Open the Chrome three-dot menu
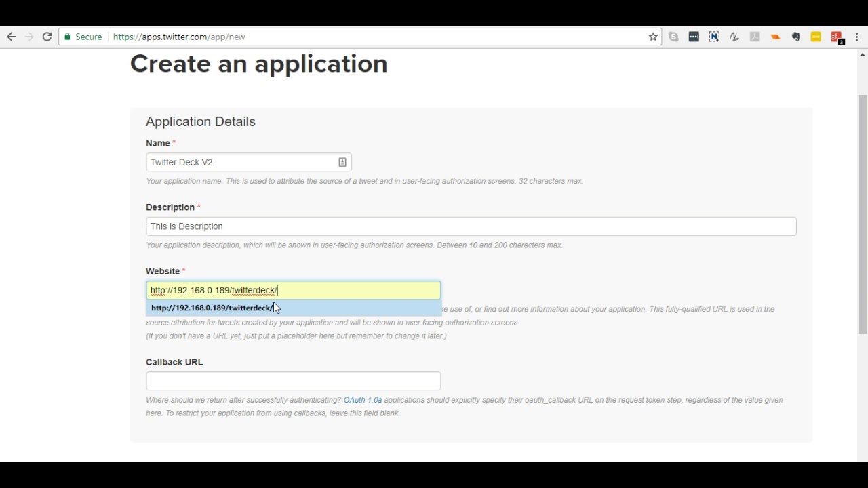Image resolution: width=868 pixels, height=488 pixels. [x=857, y=37]
